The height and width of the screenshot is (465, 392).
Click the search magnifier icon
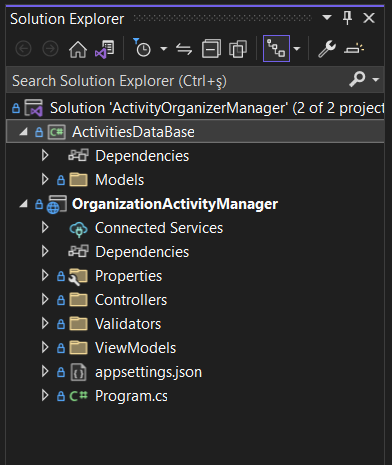(x=357, y=79)
